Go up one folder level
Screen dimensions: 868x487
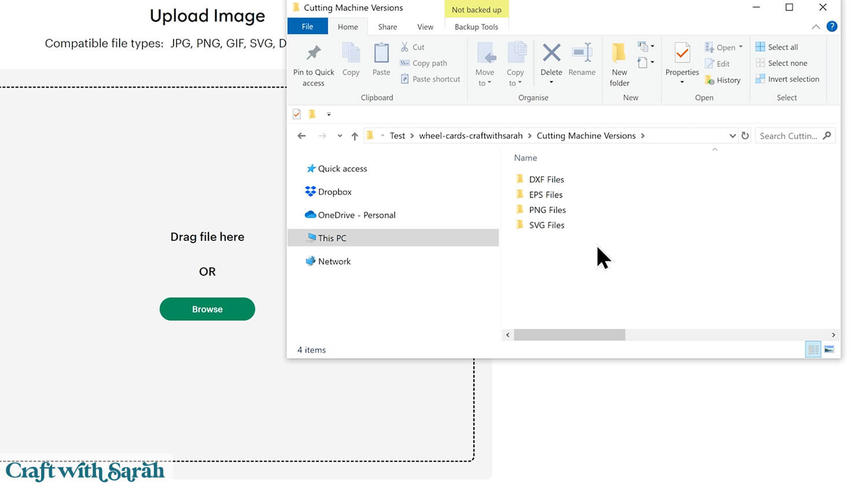click(355, 136)
